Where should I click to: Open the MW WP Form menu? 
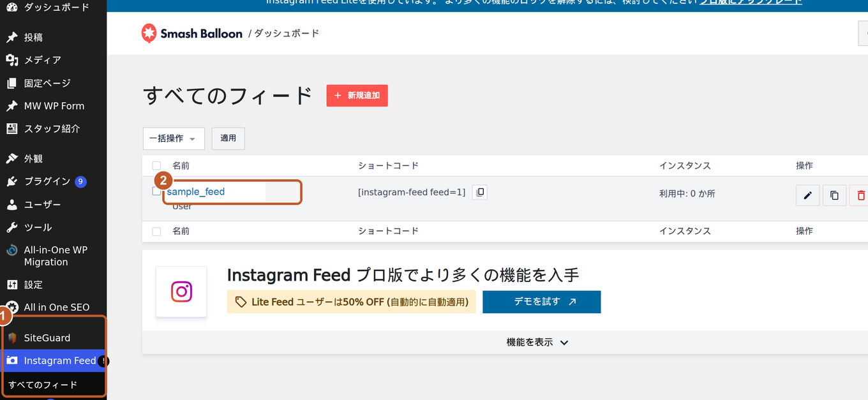[54, 106]
